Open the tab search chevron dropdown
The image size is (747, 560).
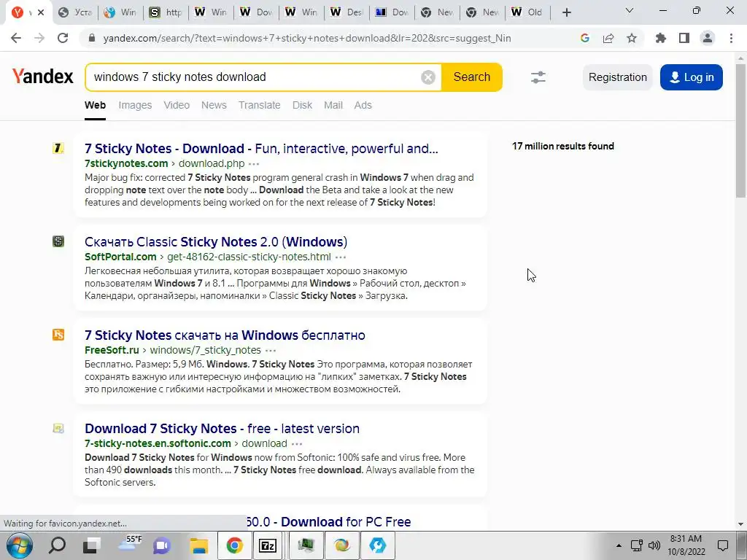(x=630, y=10)
